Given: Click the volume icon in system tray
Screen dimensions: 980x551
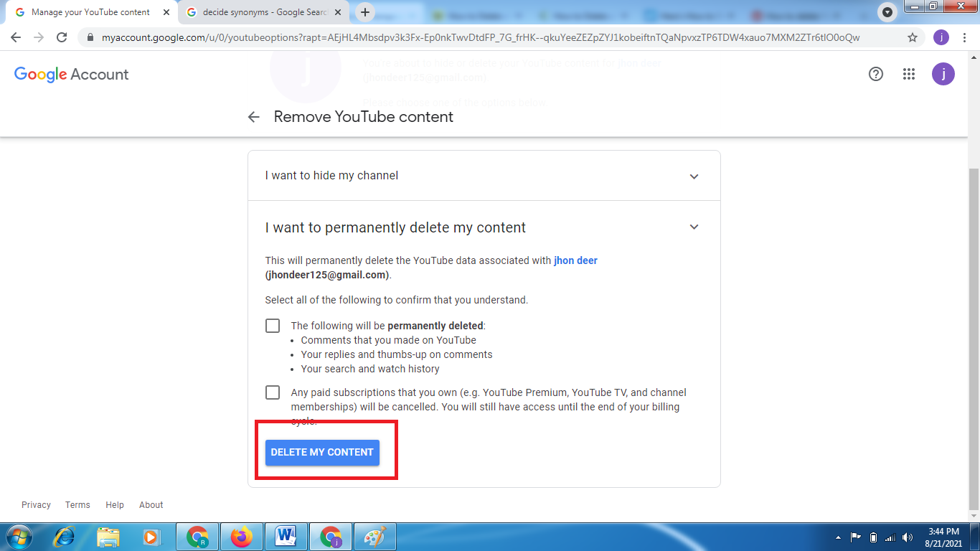Looking at the screenshot, I should tap(908, 537).
